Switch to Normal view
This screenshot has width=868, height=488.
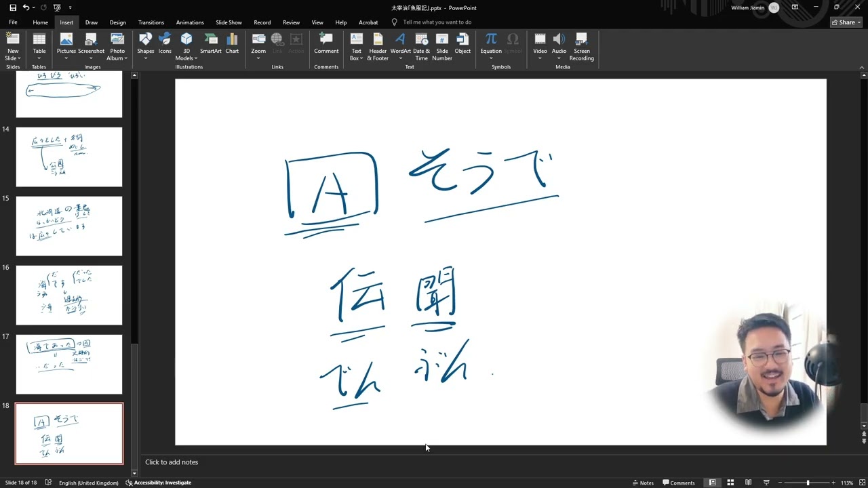pyautogui.click(x=712, y=483)
